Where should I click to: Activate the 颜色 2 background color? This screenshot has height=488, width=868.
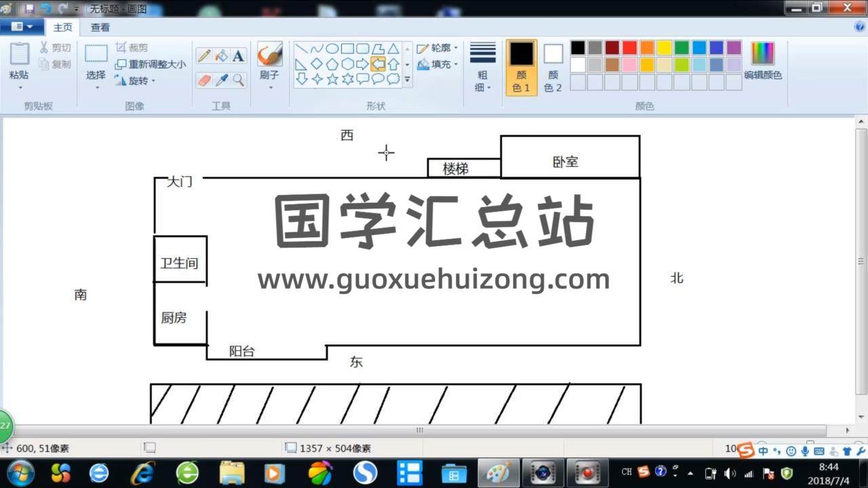[x=553, y=66]
